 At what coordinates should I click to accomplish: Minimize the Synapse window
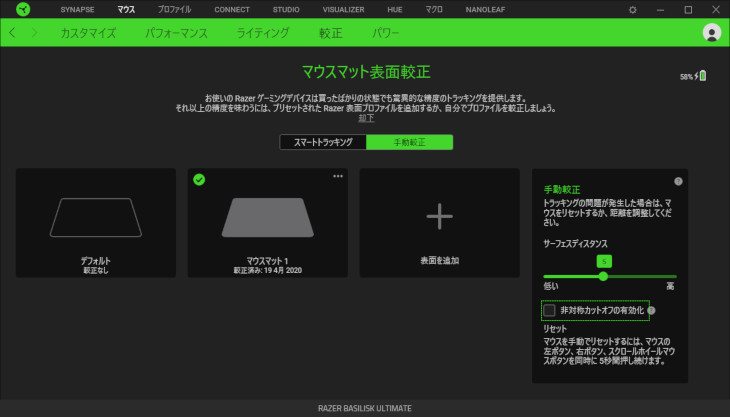(x=660, y=9)
